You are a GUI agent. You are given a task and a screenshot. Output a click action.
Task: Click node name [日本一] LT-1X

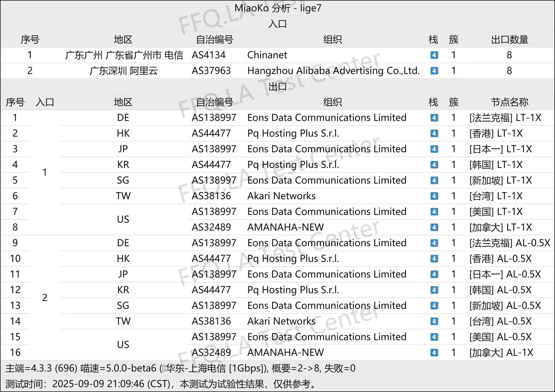(500, 149)
